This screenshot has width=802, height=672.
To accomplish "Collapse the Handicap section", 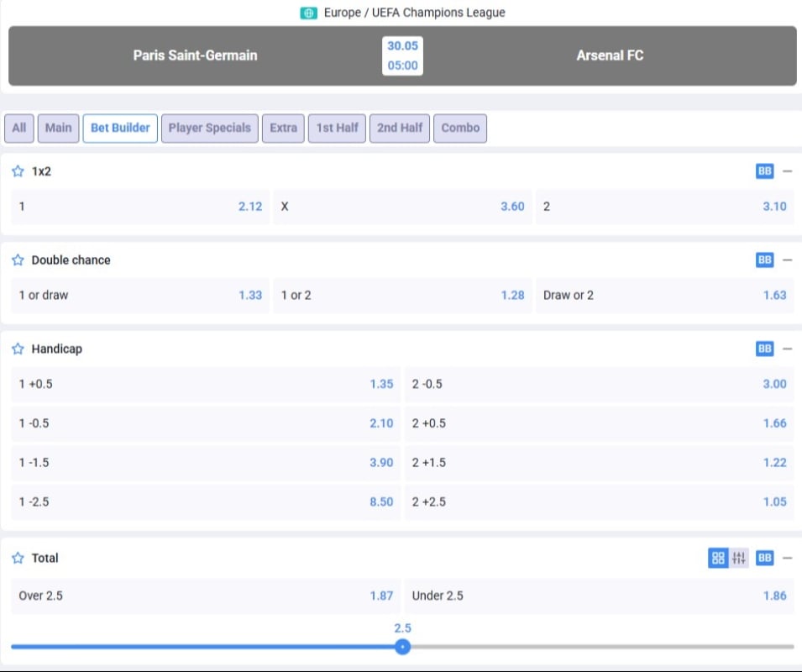I will (788, 349).
